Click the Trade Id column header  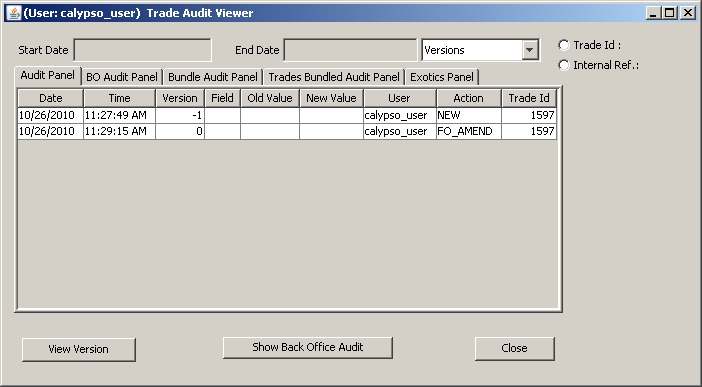coord(529,98)
